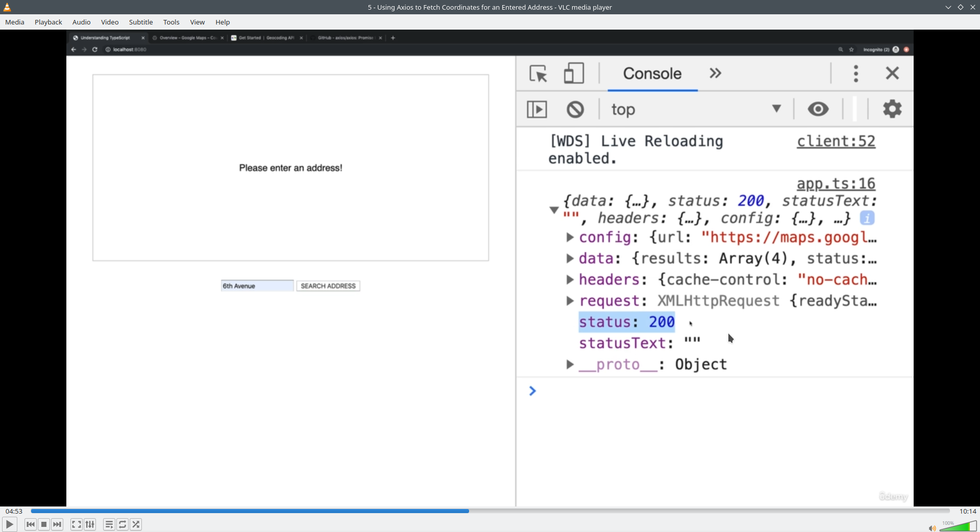The height and width of the screenshot is (532, 980).
Task: Click the browser forward arrow
Action: tap(84, 50)
